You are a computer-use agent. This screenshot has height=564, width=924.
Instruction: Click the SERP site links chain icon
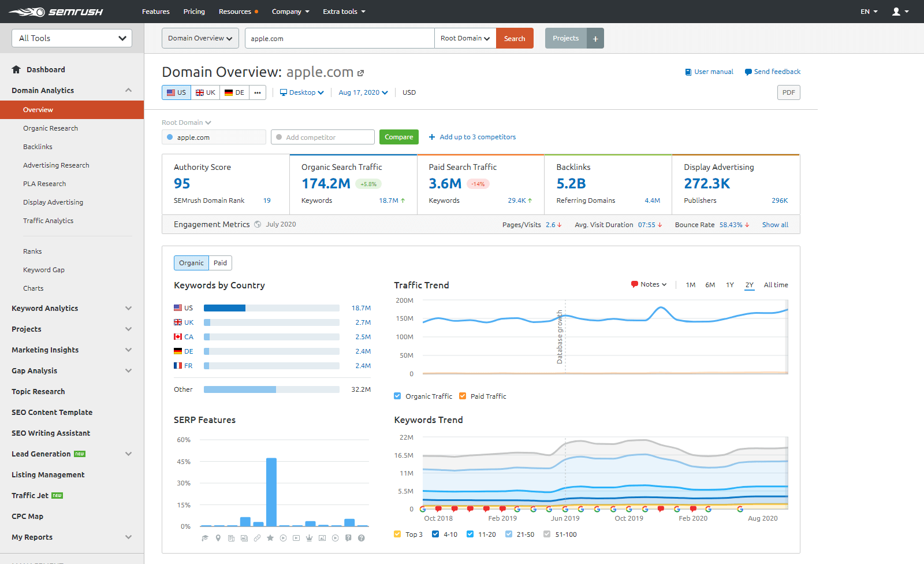[257, 538]
